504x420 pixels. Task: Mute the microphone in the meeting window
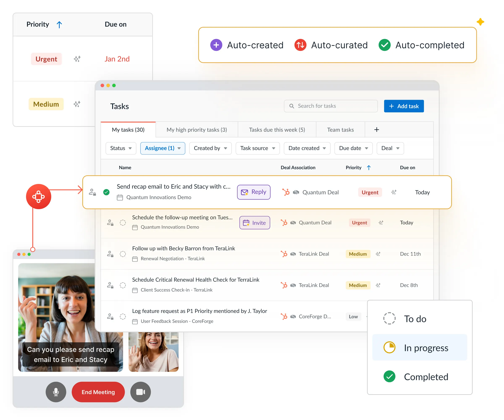(56, 392)
